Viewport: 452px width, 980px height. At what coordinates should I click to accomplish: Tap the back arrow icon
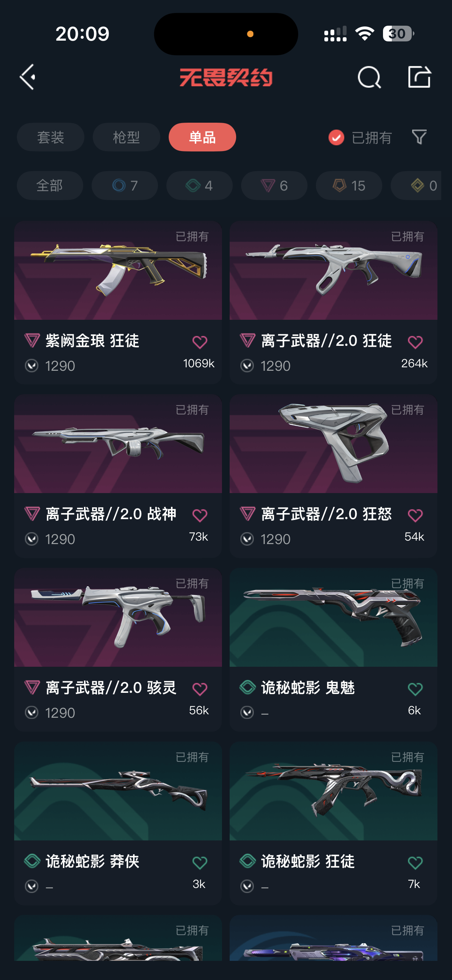point(28,77)
